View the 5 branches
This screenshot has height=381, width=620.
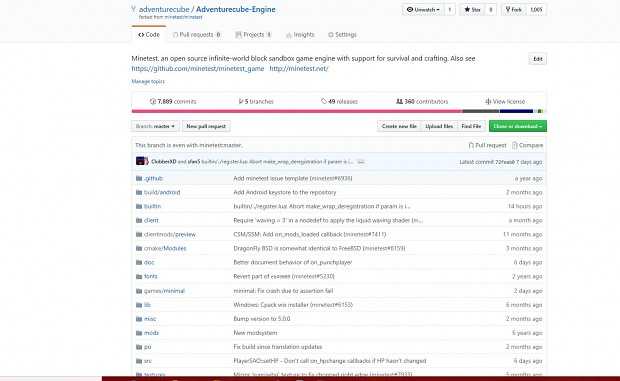256,102
